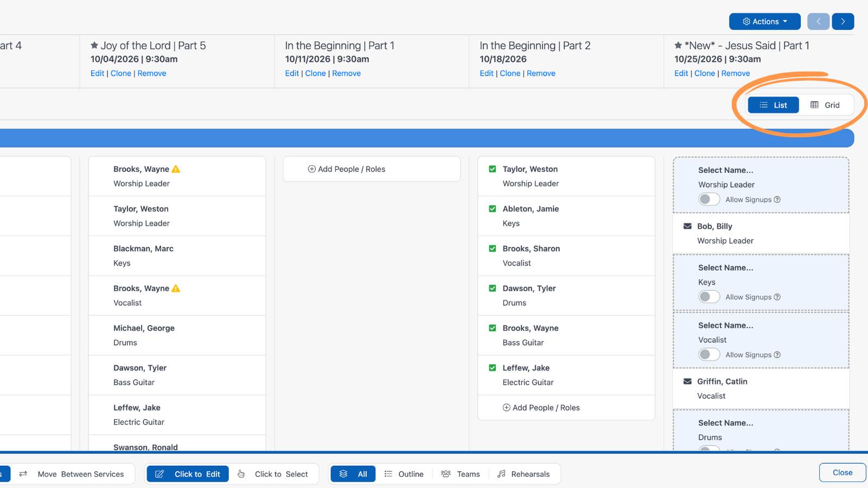Toggle checkbox for Brooks, Sharon Vocalist

[493, 248]
